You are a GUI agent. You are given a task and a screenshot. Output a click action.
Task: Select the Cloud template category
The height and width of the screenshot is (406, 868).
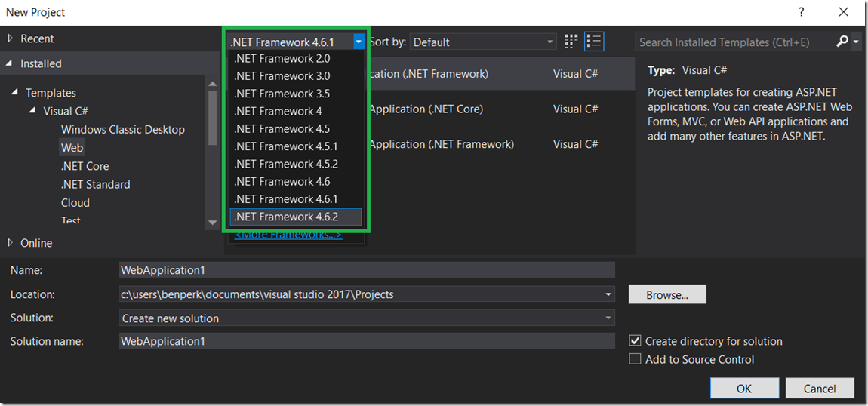(x=75, y=202)
